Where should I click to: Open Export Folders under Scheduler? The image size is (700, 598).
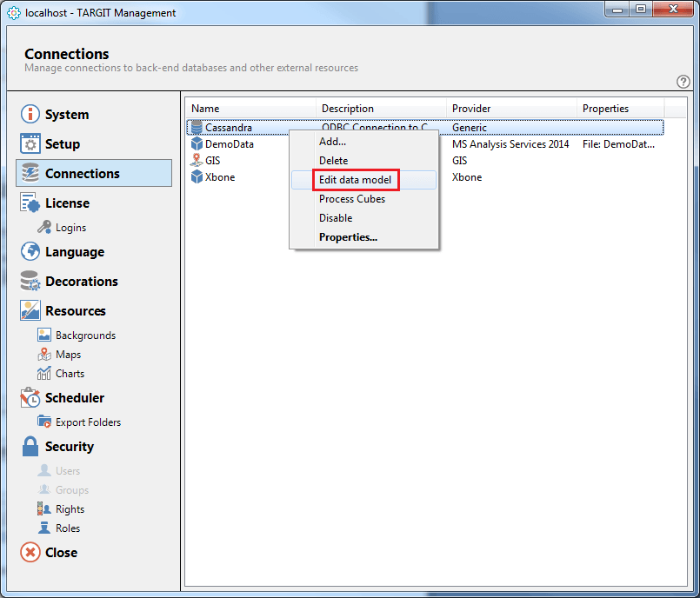click(x=88, y=422)
